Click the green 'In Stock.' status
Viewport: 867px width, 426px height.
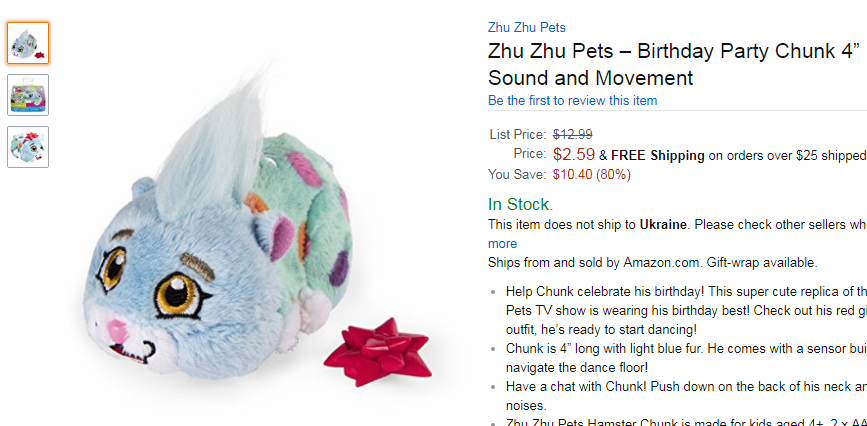point(520,204)
